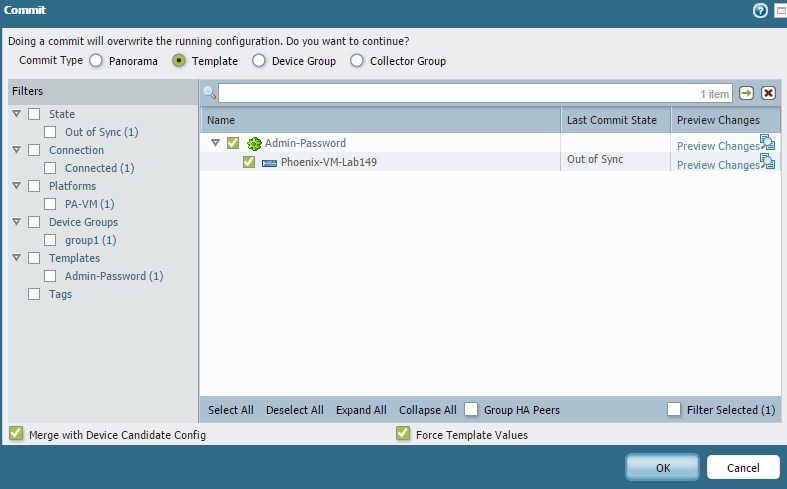This screenshot has height=489, width=787.
Task: Click Collapse All
Action: 428,410
